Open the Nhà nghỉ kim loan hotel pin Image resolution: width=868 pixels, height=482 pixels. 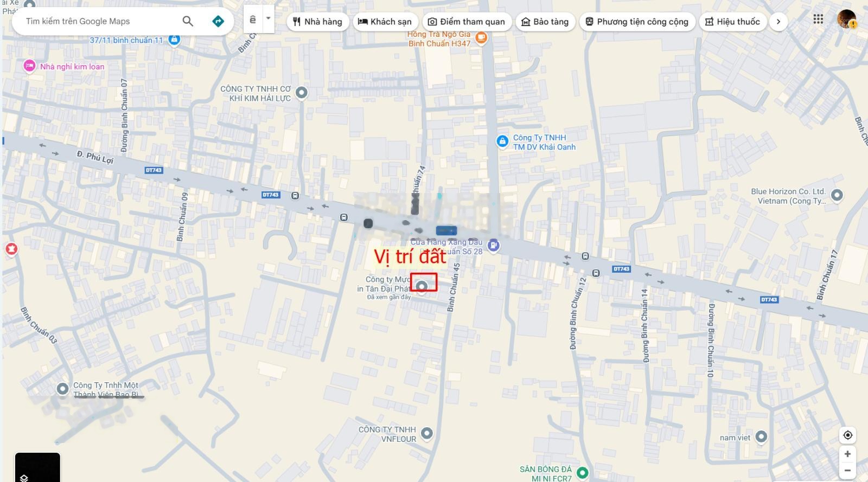[x=29, y=66]
